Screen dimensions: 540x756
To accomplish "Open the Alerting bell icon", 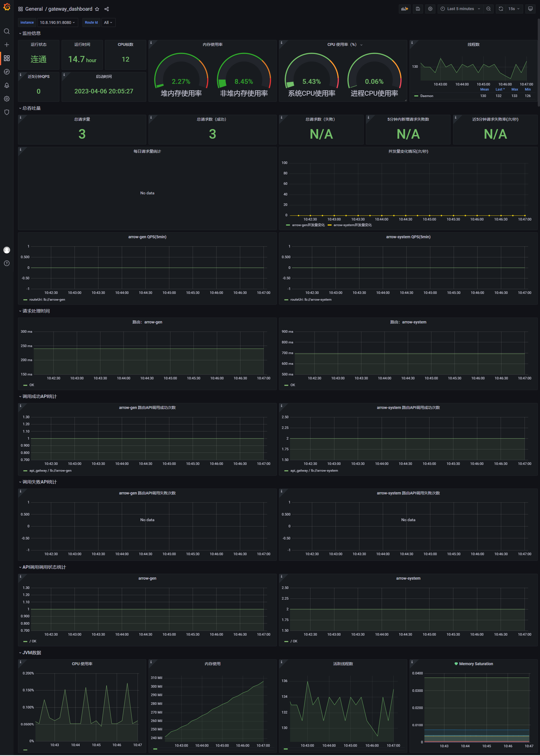I will (x=7, y=85).
